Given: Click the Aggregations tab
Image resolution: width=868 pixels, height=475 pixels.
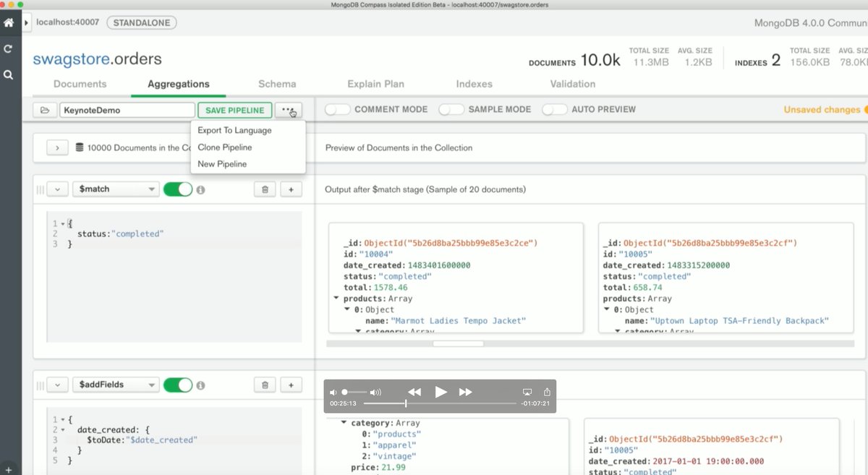Looking at the screenshot, I should (x=179, y=84).
